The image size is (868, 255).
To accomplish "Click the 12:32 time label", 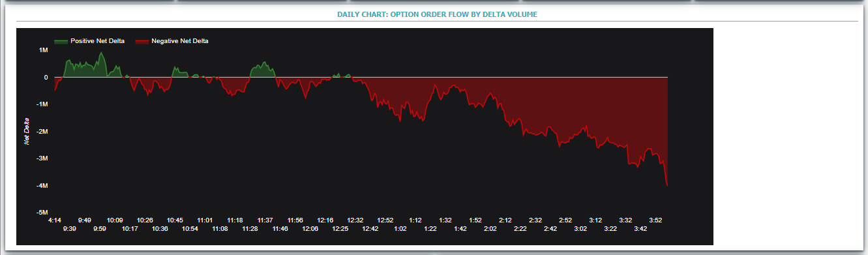I will pos(355,220).
